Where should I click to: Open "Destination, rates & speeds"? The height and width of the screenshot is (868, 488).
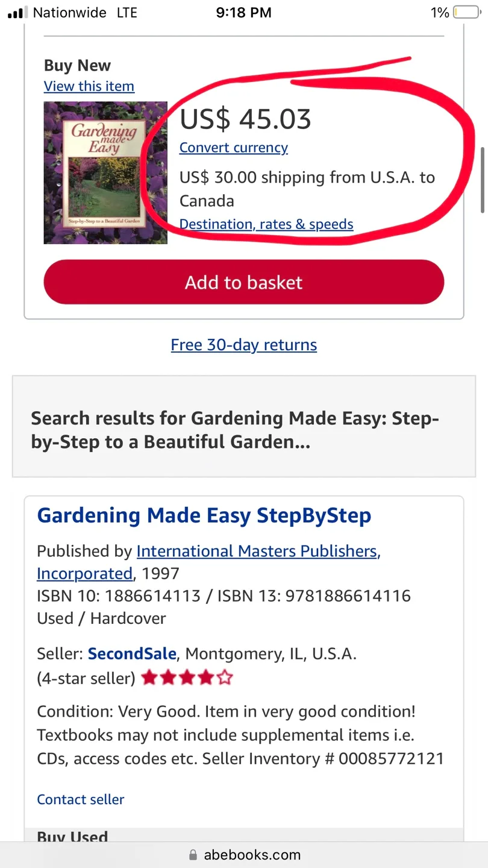pos(266,224)
